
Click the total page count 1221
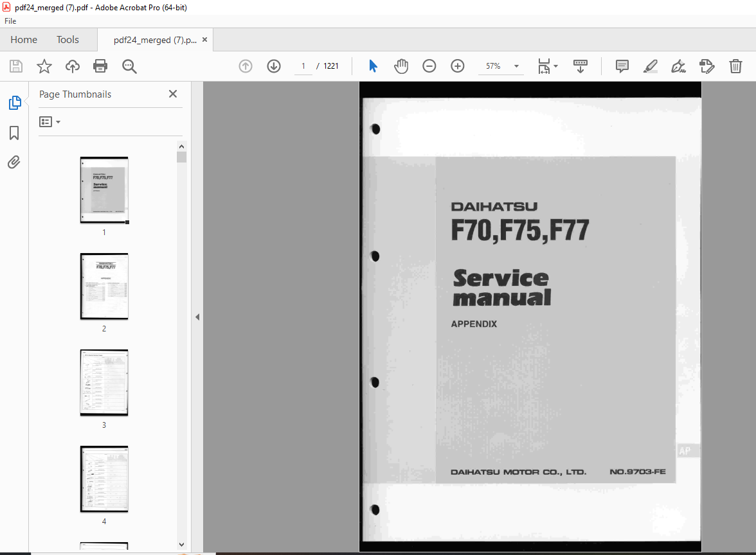(x=330, y=66)
